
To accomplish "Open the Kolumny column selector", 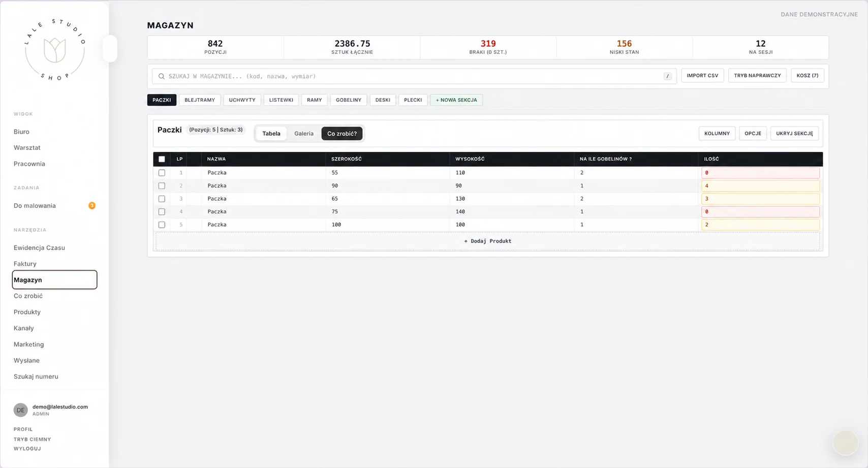I will 717,134.
